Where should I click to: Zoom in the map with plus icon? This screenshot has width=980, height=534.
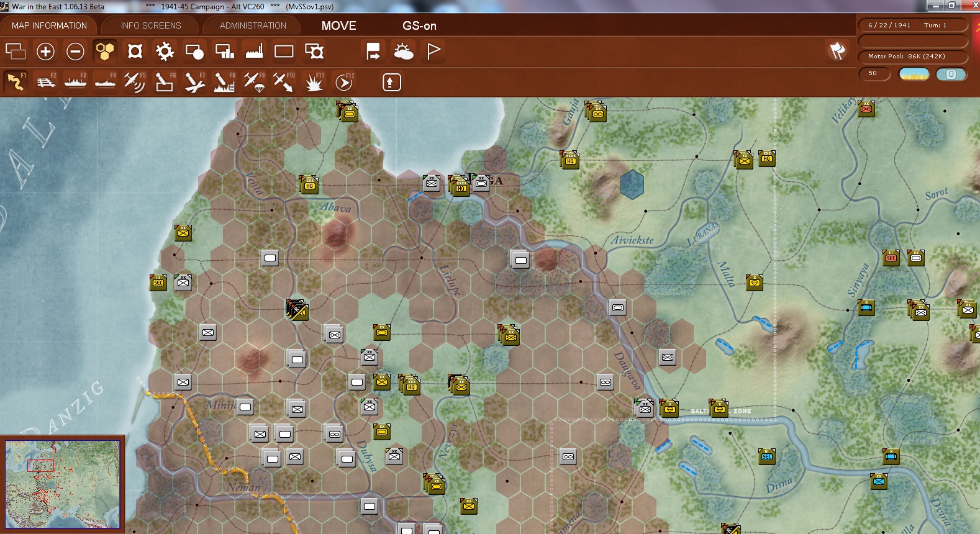45,51
